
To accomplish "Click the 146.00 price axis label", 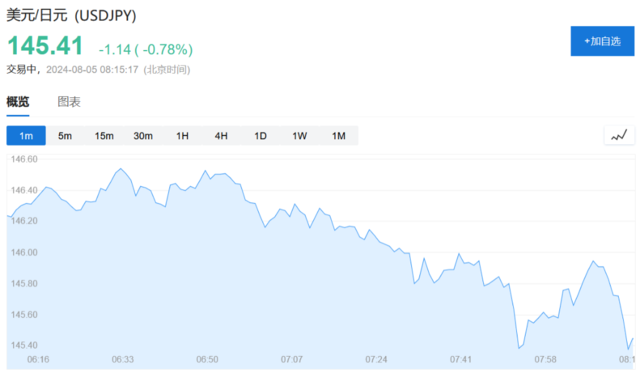I will point(24,252).
